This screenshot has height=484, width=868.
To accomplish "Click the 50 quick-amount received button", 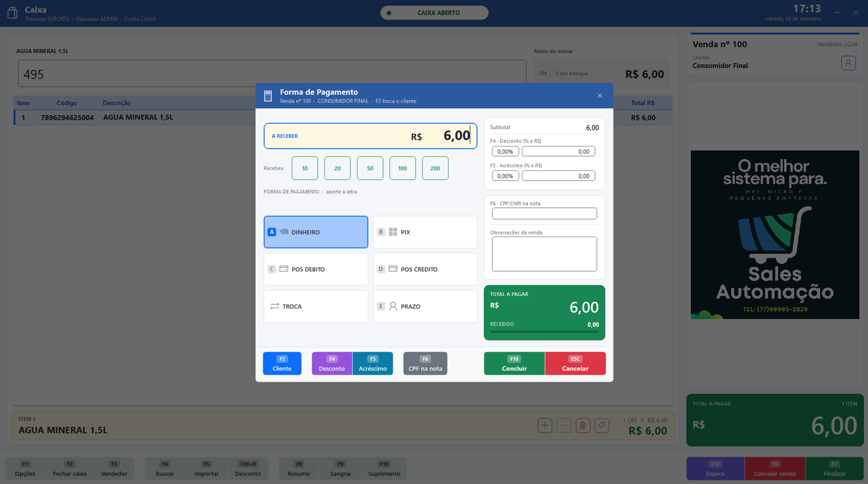I will 370,168.
